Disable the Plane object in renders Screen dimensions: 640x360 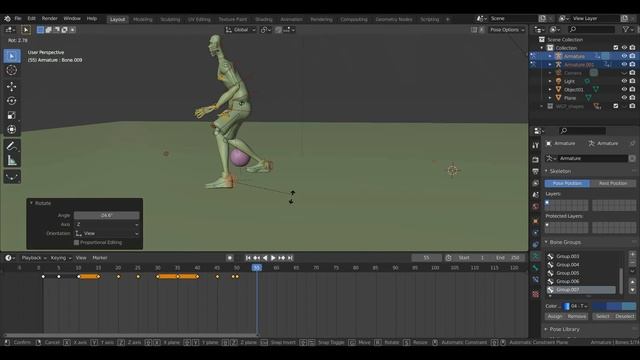click(x=632, y=98)
